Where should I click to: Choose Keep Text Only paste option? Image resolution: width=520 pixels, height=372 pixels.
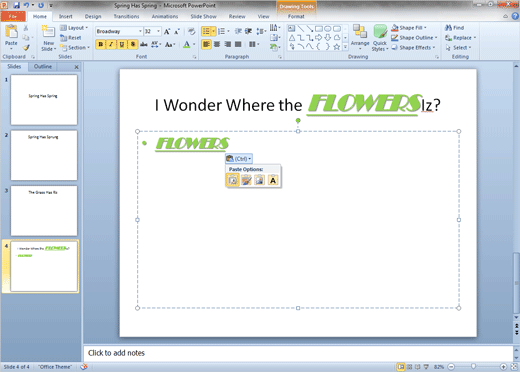tap(273, 180)
